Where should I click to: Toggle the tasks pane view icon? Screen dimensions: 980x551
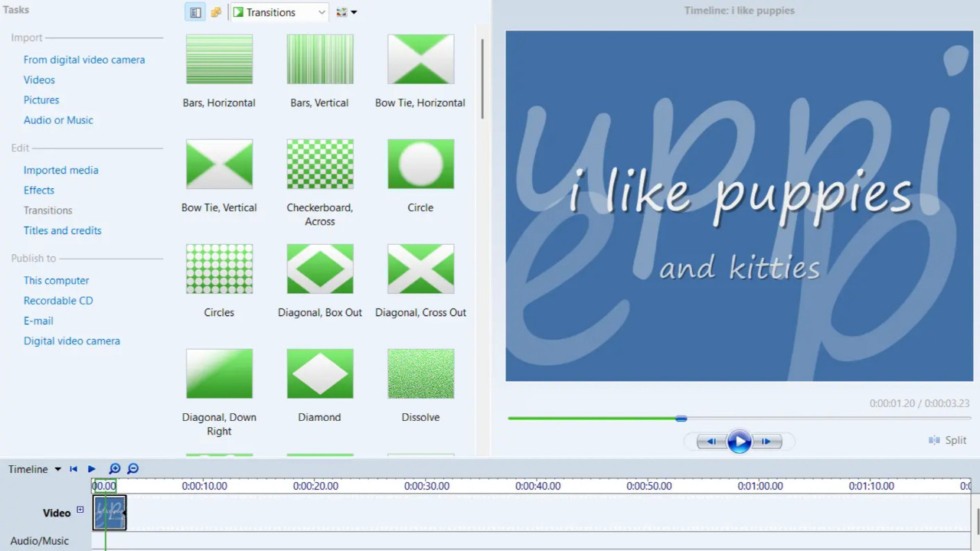coord(195,12)
